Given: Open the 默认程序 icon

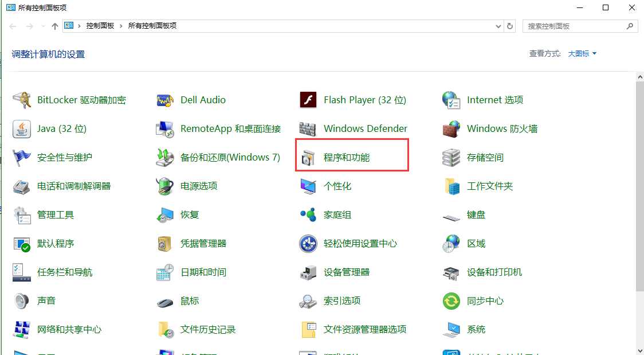Looking at the screenshot, I should pos(22,244).
